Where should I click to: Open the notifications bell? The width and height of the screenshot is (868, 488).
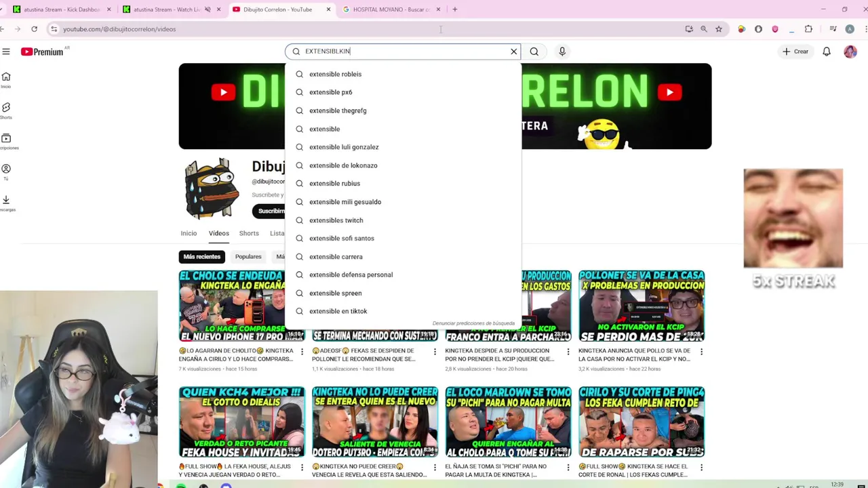tap(827, 52)
